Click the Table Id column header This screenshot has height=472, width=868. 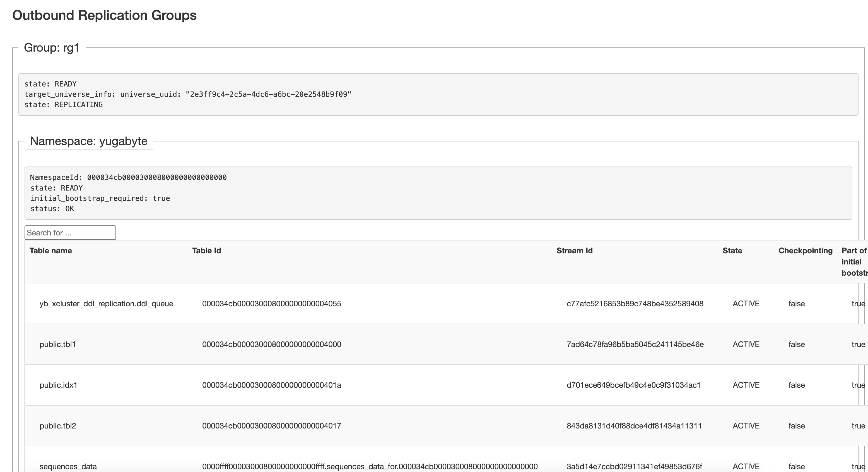point(206,251)
